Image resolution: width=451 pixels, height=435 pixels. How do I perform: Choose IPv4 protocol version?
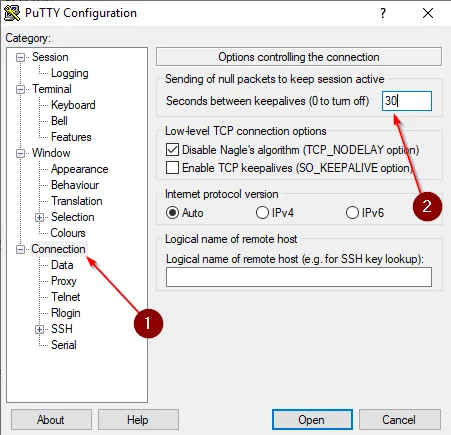262,213
